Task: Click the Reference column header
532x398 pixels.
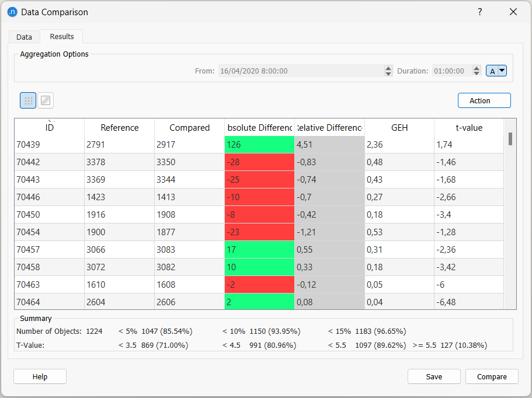Action: (119, 127)
